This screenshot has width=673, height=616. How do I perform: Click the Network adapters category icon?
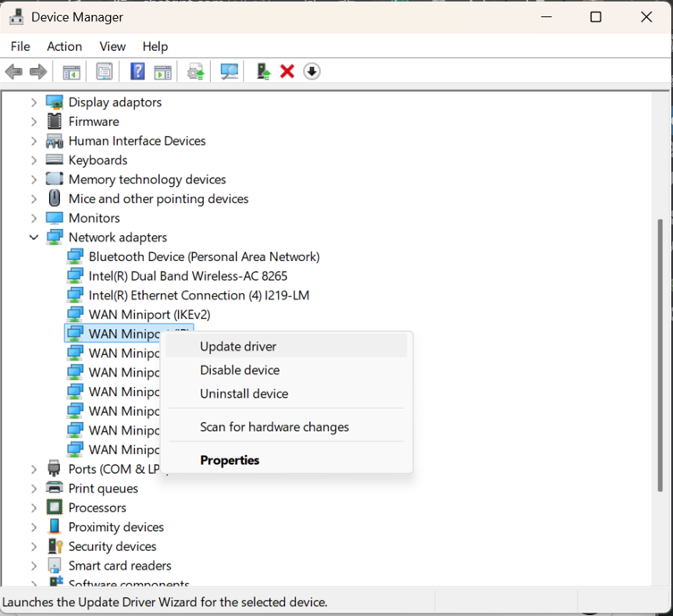coord(55,237)
